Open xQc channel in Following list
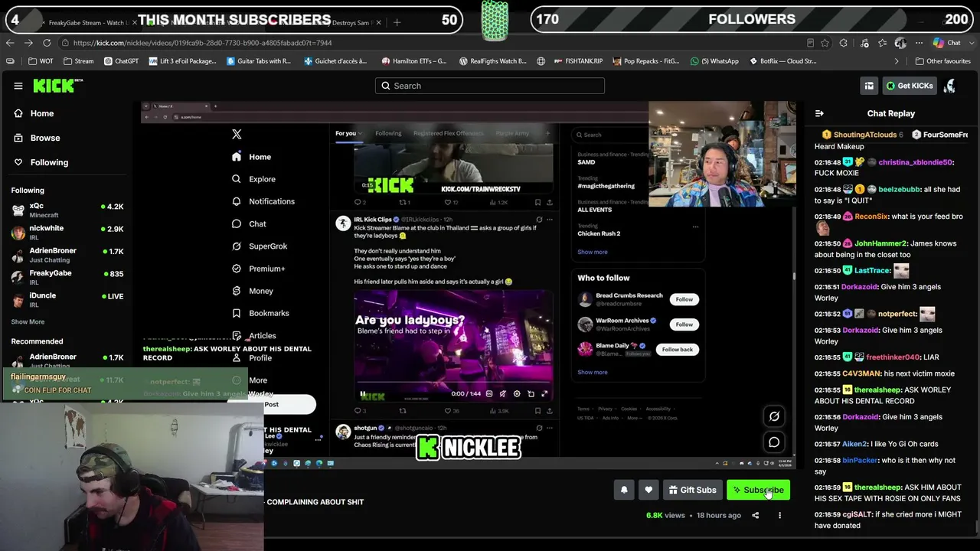The image size is (980, 551). pos(67,210)
